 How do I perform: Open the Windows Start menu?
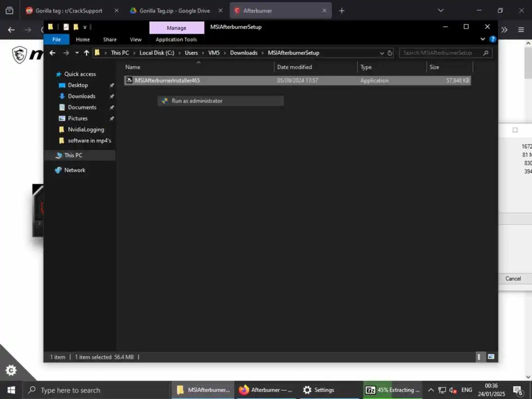pyautogui.click(x=11, y=390)
